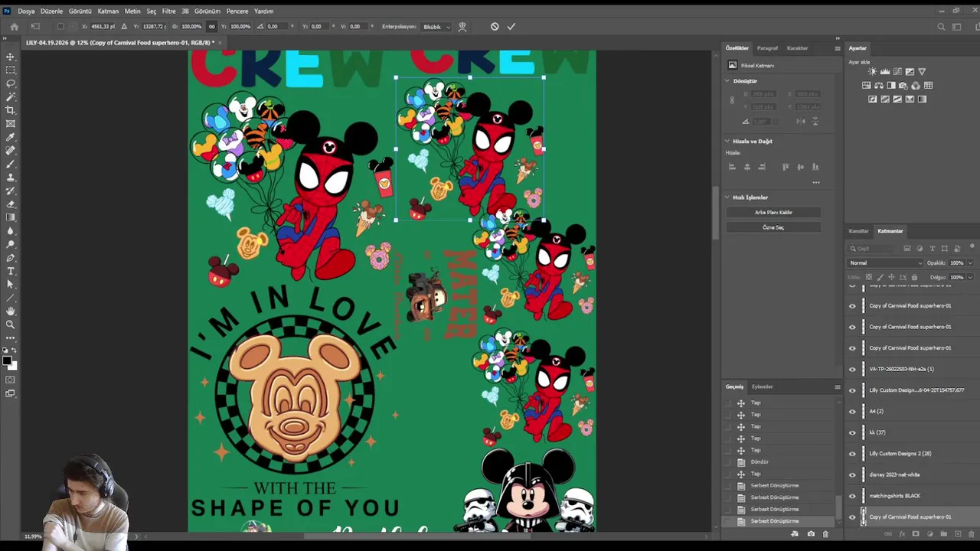
Task: Hide the kk (37) layer
Action: tap(852, 432)
